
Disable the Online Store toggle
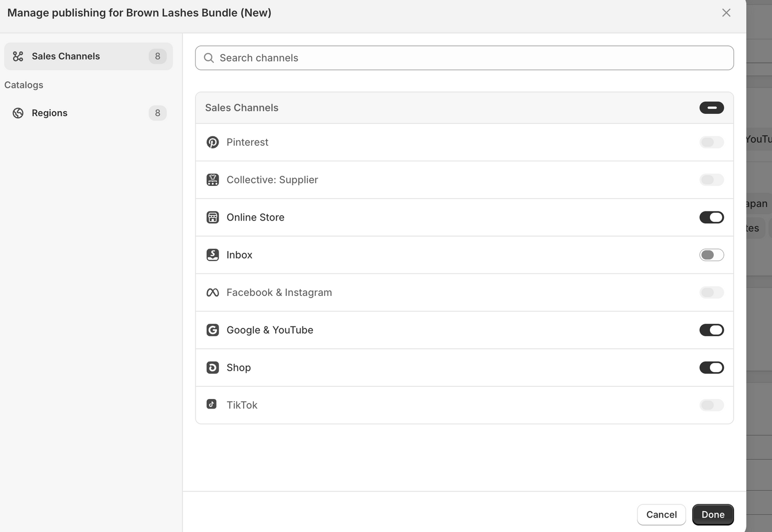click(711, 217)
